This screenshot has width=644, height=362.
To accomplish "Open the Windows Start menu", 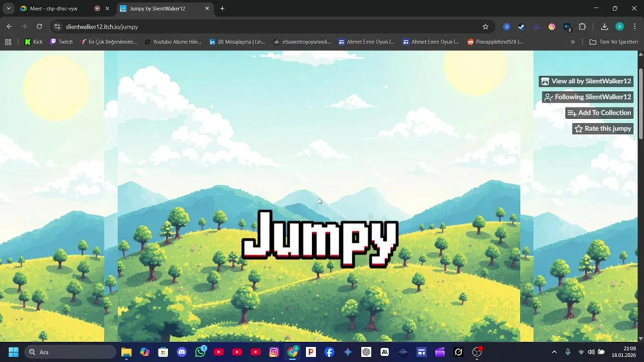I will pyautogui.click(x=14, y=352).
